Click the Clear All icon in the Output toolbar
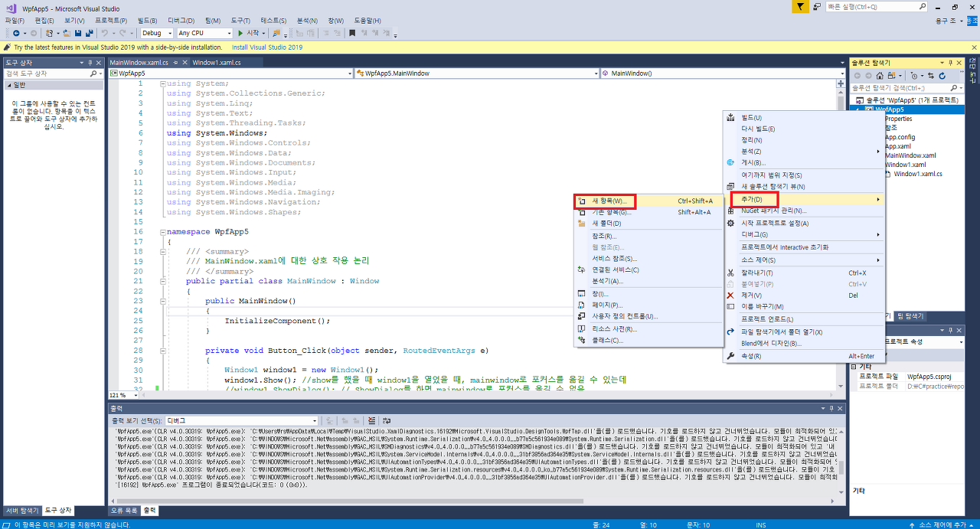The width and height of the screenshot is (980, 529). coord(371,421)
